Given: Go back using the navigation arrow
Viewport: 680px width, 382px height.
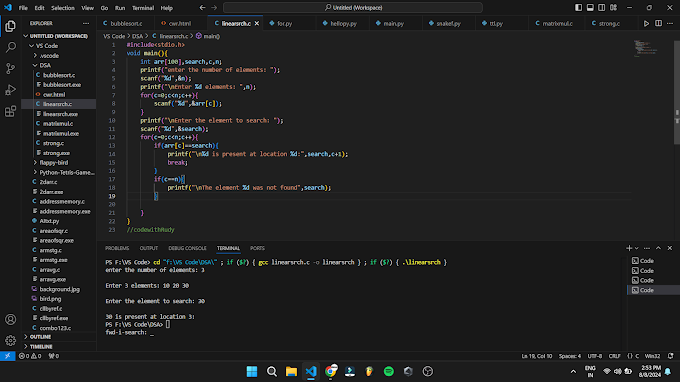Looking at the screenshot, I should click(x=203, y=8).
